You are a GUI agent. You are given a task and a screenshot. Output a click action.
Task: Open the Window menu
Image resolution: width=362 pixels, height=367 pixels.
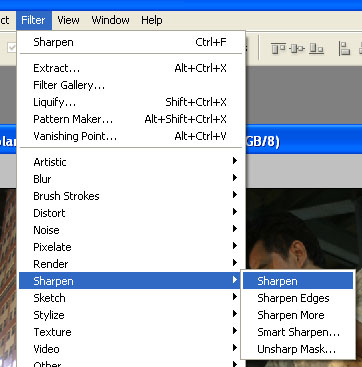(110, 20)
